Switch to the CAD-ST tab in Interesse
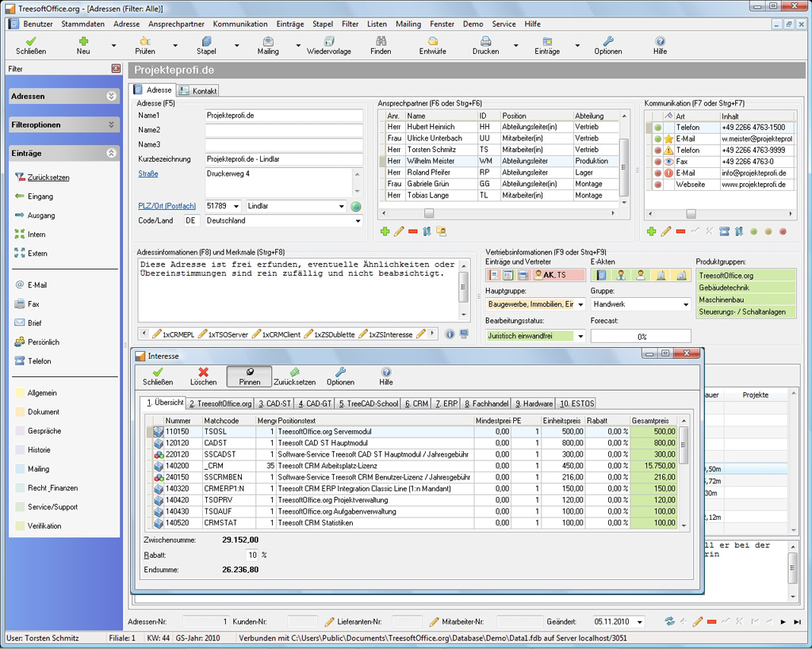The image size is (812, 649). [275, 403]
